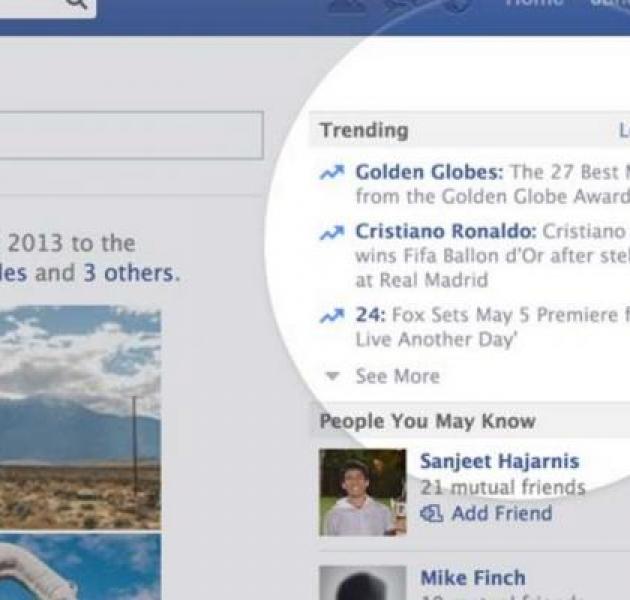Click Sanjeet Hajarnis profile photo

point(363,493)
